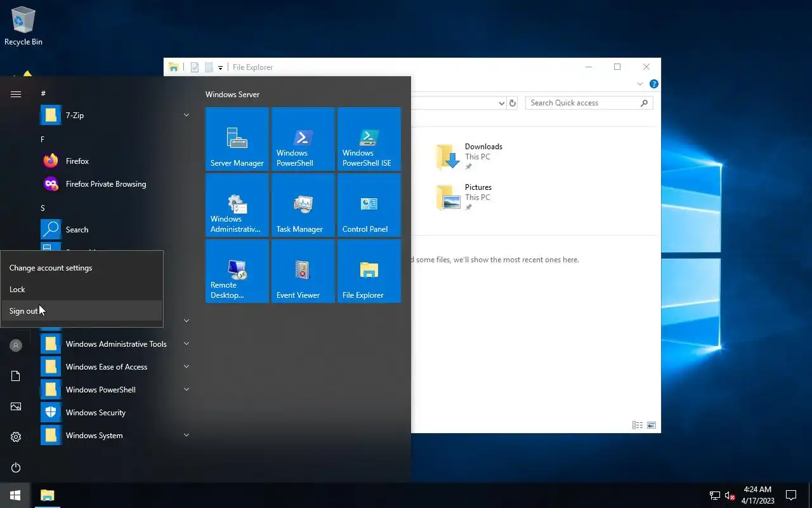The image size is (812, 508).
Task: Open Windows Security app
Action: pos(115,413)
